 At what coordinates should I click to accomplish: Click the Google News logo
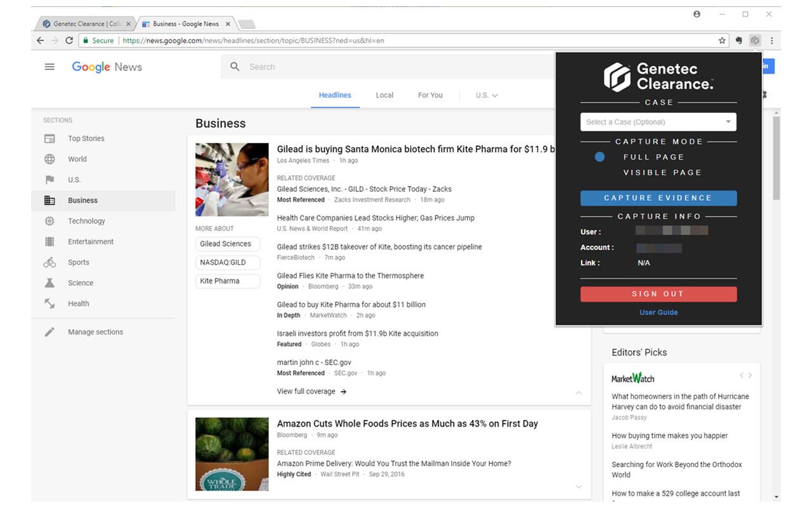[x=107, y=67]
